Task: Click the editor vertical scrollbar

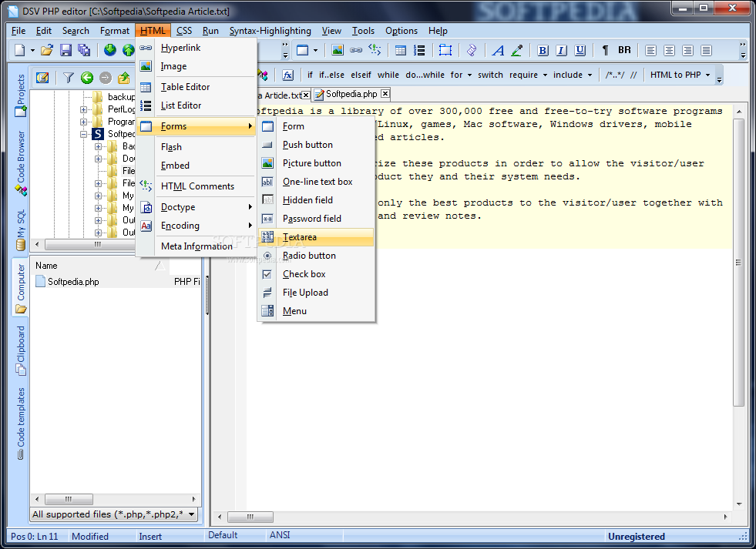Action: pos(739,308)
